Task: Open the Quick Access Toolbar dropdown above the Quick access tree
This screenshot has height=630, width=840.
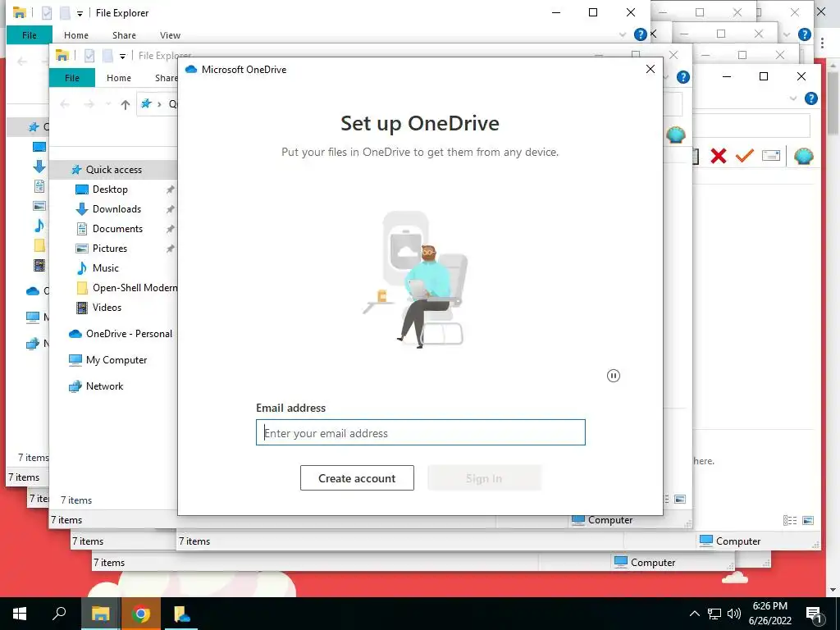Action: 122,56
